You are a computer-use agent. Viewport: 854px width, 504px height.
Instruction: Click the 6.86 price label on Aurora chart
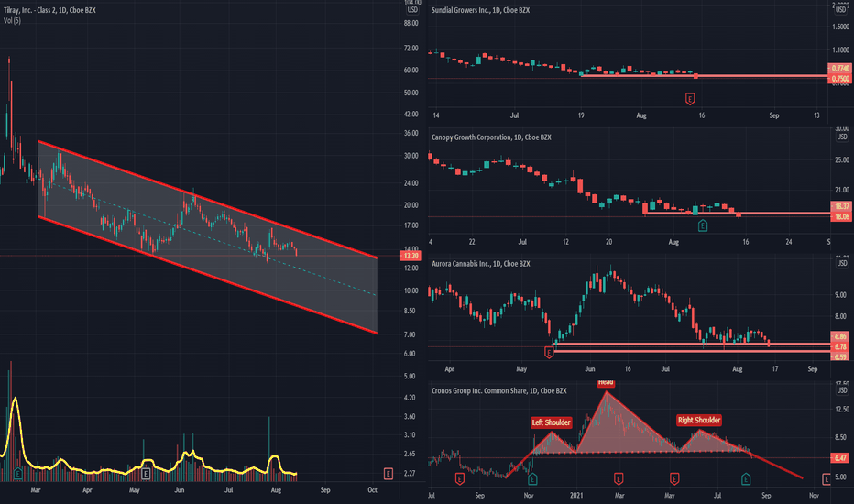pos(841,336)
